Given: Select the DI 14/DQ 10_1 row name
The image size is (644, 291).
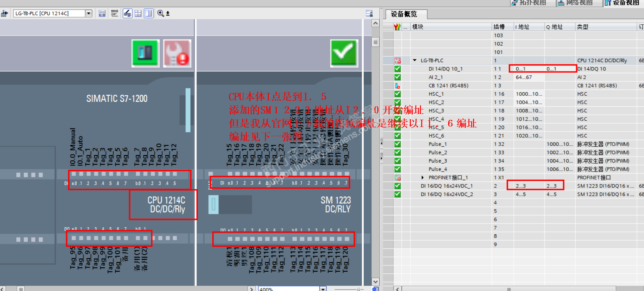Looking at the screenshot, I should pos(446,69).
